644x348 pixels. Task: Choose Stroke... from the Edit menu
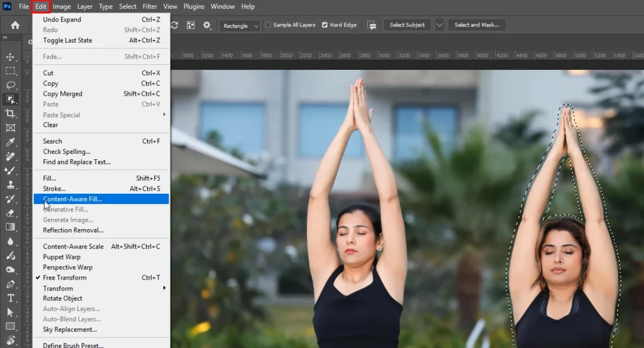(101, 189)
